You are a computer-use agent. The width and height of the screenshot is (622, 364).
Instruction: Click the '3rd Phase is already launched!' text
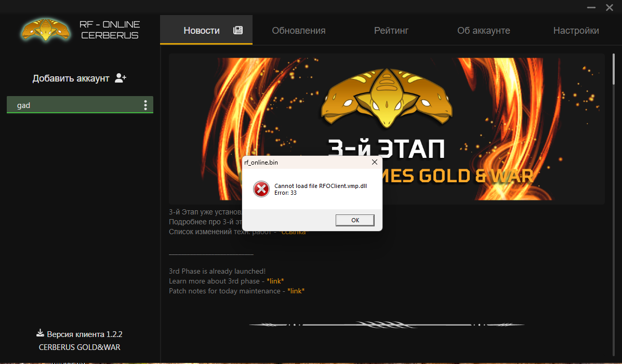point(217,271)
